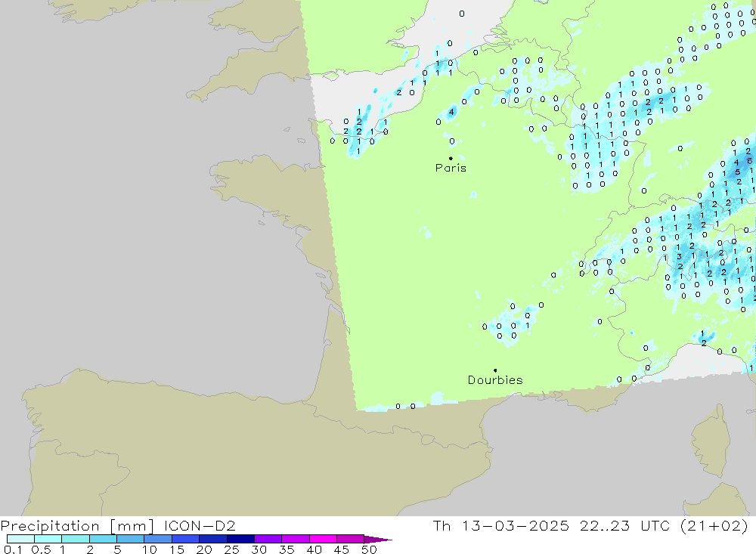Click the purple arrow beyond 50 mm

(378, 539)
